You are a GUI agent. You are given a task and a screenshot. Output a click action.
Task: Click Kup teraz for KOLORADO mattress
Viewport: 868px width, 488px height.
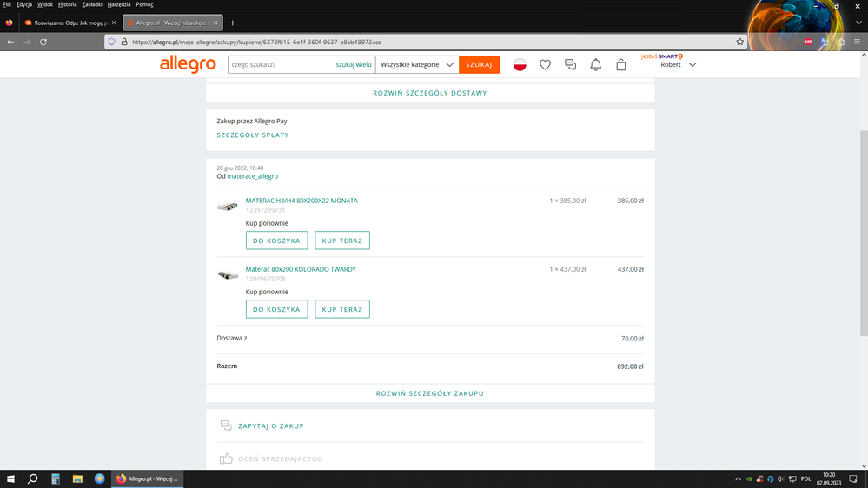point(342,309)
